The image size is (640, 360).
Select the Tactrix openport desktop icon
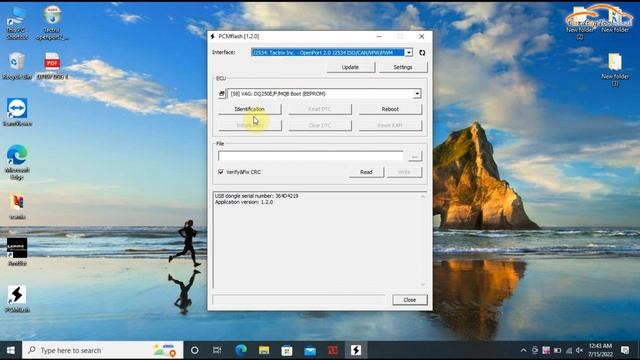(x=52, y=22)
